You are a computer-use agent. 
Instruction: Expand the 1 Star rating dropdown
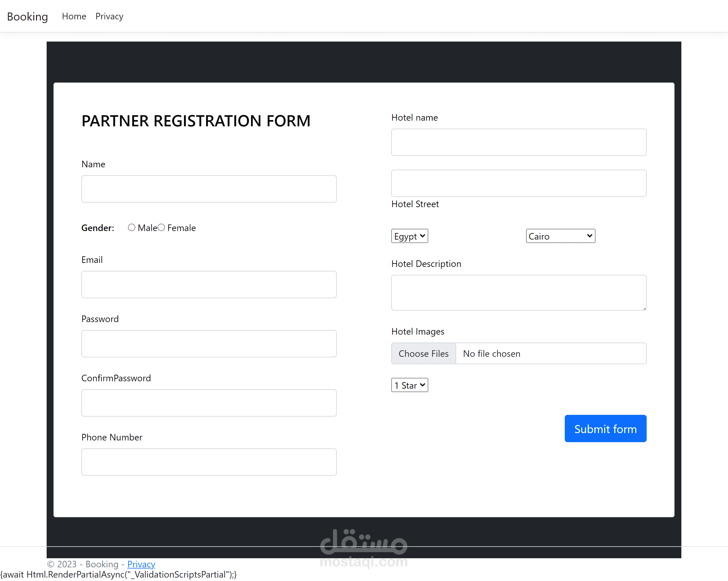point(409,385)
